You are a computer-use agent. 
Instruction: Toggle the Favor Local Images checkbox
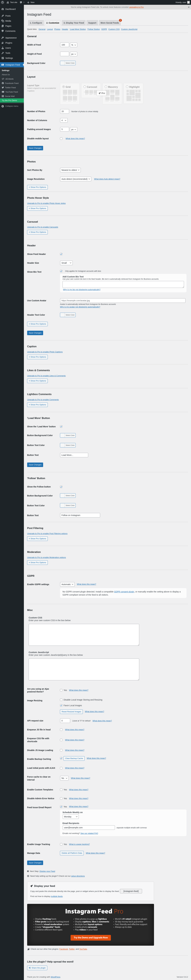pyautogui.click(x=61, y=705)
